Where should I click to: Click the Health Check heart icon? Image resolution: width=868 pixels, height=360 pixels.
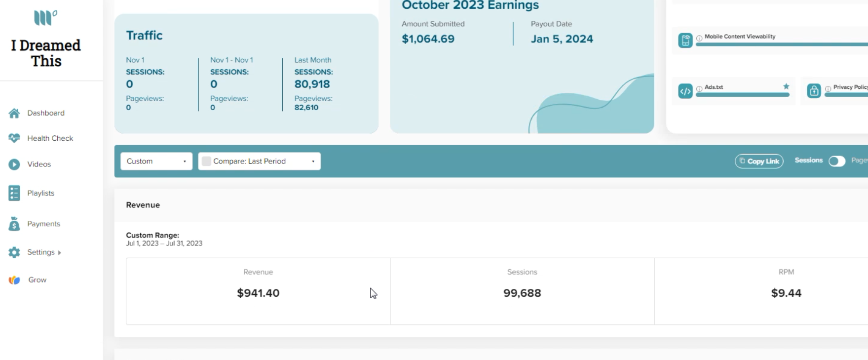point(14,138)
